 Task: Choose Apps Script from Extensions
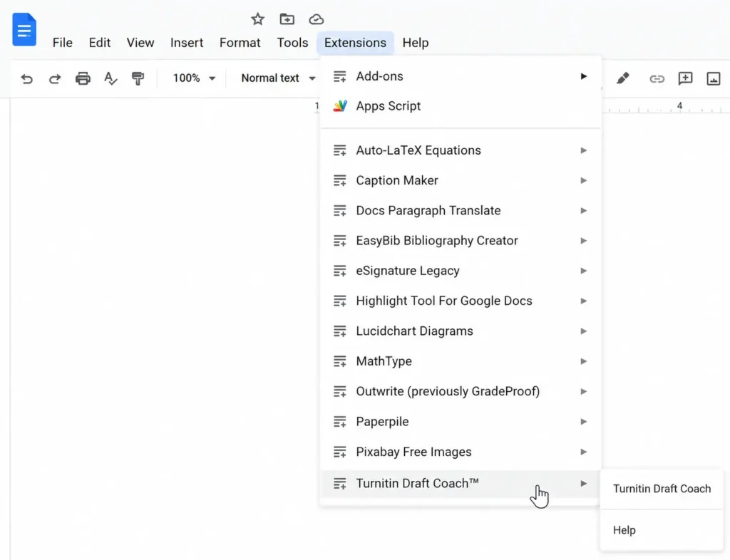[x=461, y=106]
